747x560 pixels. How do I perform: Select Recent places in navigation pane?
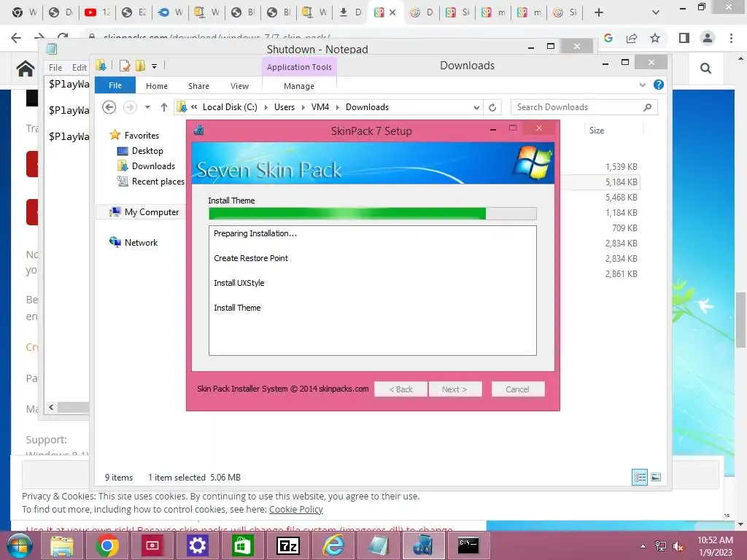tap(158, 181)
